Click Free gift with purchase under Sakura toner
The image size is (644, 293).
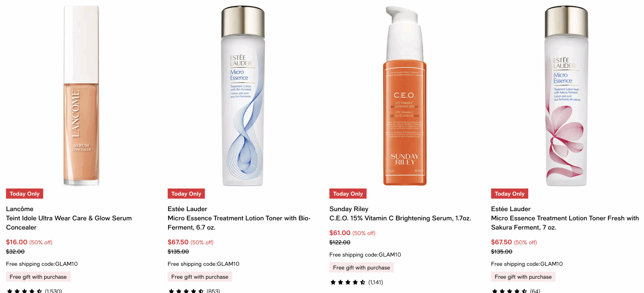tap(523, 277)
